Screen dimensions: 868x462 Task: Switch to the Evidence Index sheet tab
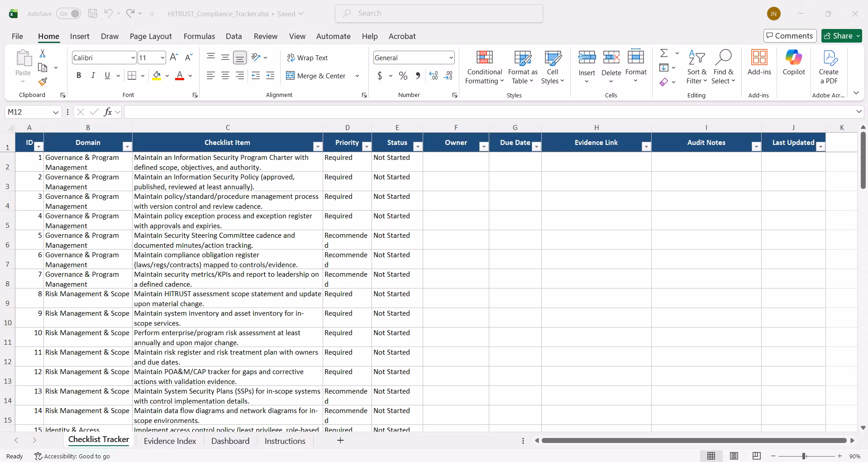[170, 441]
